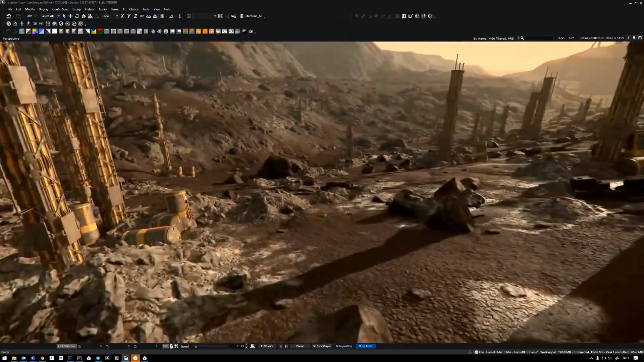
Task: Open the Tools menu
Action: [146, 9]
